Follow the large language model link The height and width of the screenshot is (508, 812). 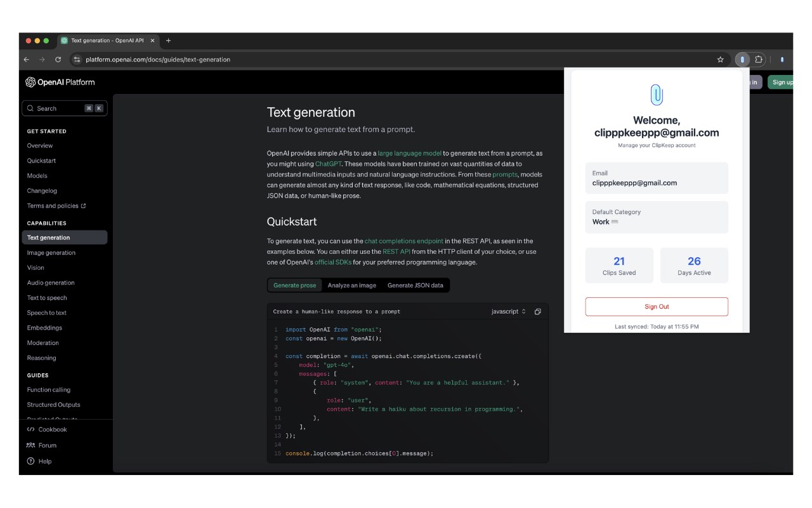(x=409, y=153)
